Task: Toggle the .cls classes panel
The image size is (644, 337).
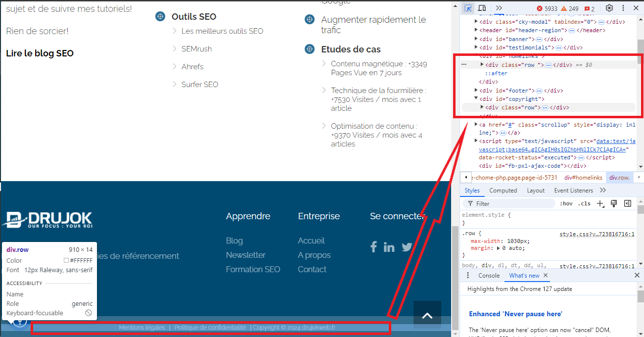Action: coord(585,203)
